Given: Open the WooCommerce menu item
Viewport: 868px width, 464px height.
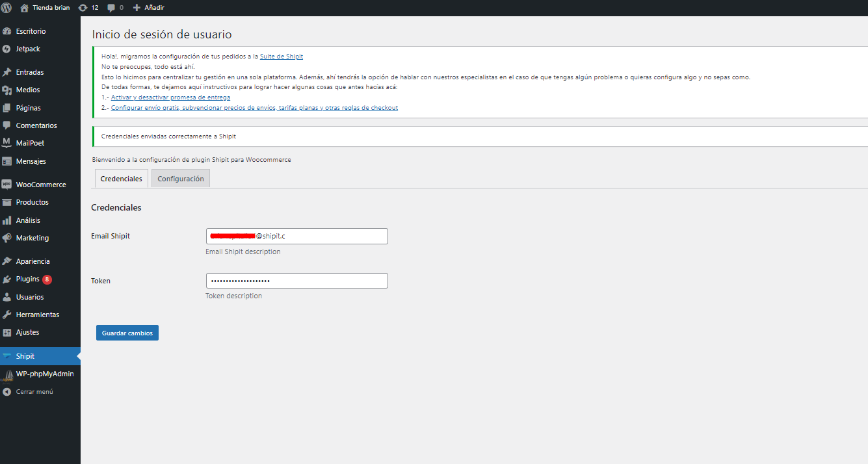Looking at the screenshot, I should click(x=40, y=185).
